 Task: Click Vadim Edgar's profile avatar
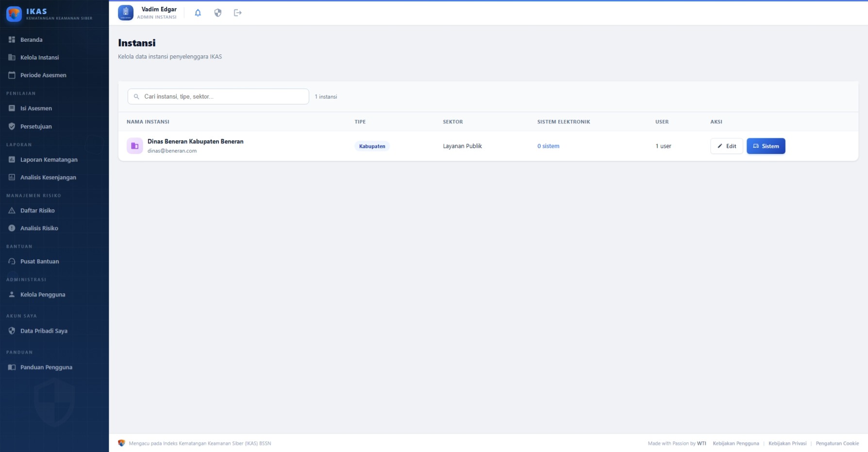tap(126, 13)
